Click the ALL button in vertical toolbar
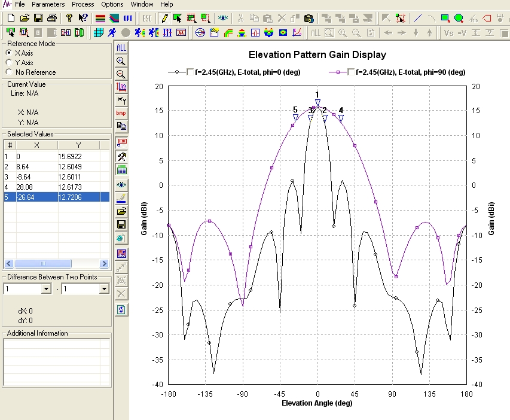This screenshot has height=420, width=510. tap(121, 47)
